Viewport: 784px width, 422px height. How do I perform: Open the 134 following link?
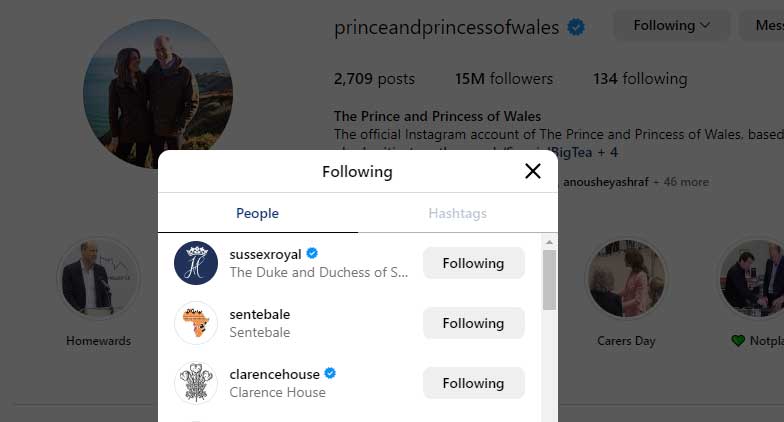[x=640, y=78]
